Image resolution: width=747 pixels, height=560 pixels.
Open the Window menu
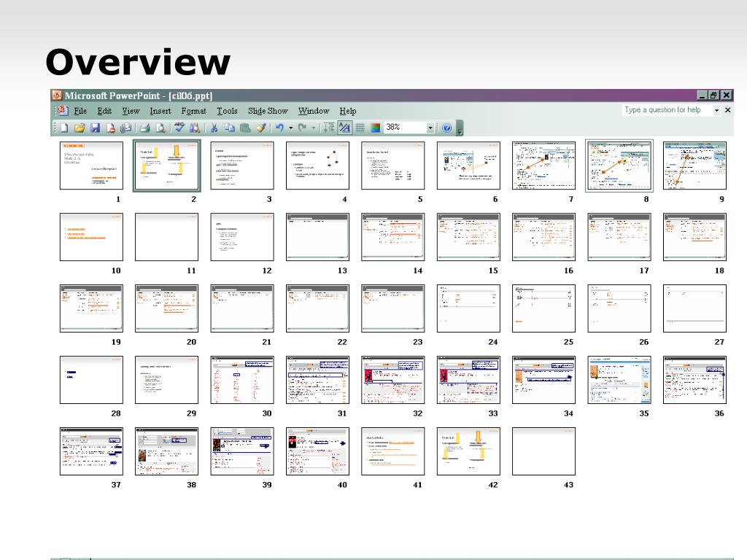314,111
